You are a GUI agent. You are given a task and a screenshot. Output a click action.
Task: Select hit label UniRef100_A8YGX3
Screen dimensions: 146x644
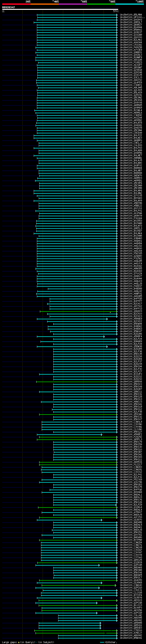[131, 600]
